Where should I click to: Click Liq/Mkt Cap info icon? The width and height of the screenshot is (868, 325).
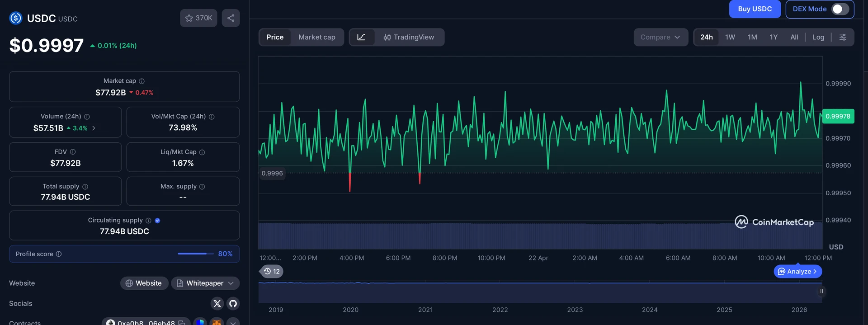[x=202, y=152]
